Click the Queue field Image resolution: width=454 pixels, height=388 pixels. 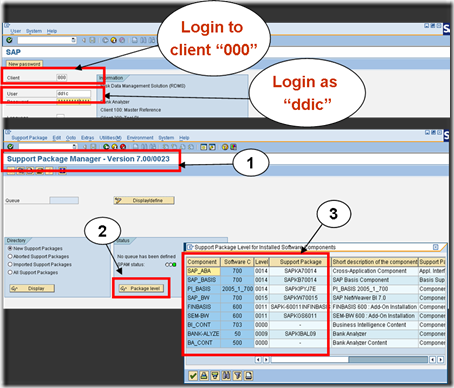pyautogui.click(x=64, y=200)
